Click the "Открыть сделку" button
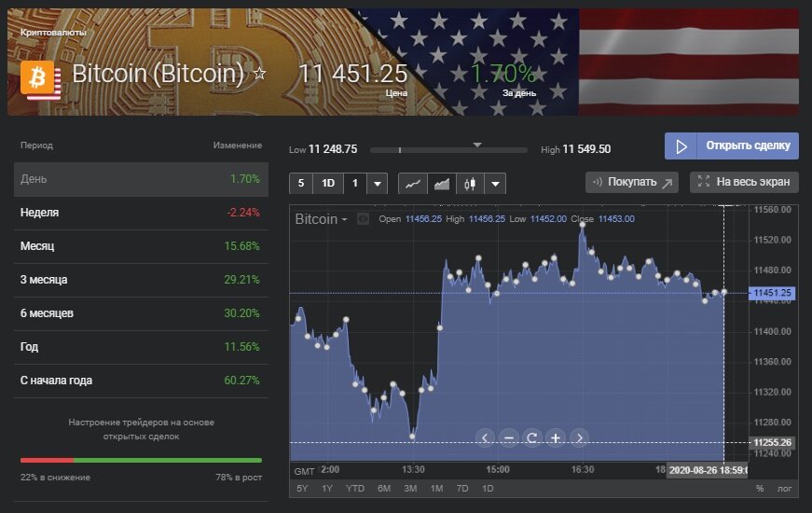This screenshot has width=812, height=513. [732, 146]
